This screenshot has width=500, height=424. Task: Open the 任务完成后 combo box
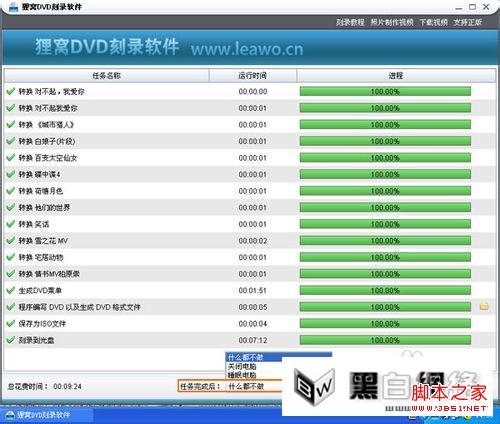click(x=255, y=386)
